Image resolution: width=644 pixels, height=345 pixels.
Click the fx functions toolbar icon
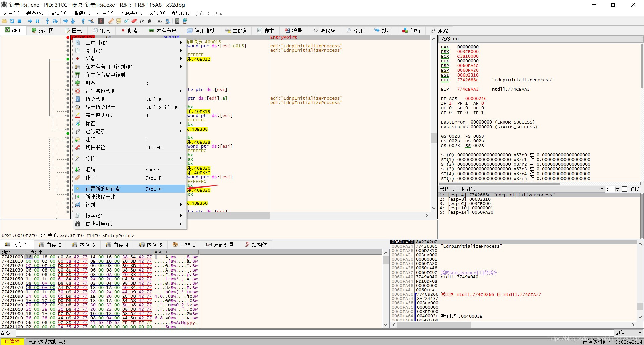(142, 21)
